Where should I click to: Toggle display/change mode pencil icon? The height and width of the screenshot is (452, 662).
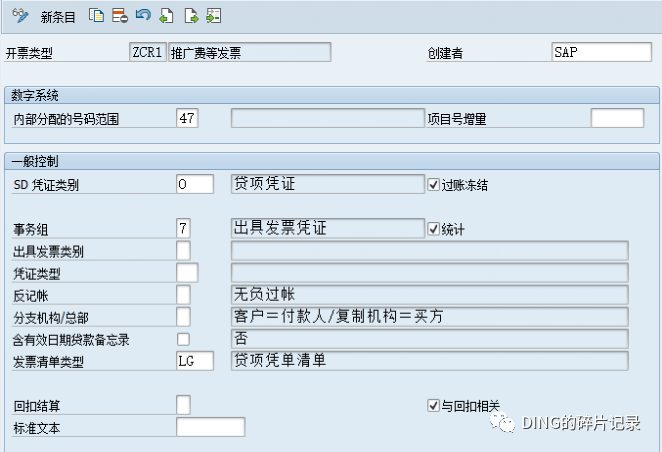click(x=20, y=16)
